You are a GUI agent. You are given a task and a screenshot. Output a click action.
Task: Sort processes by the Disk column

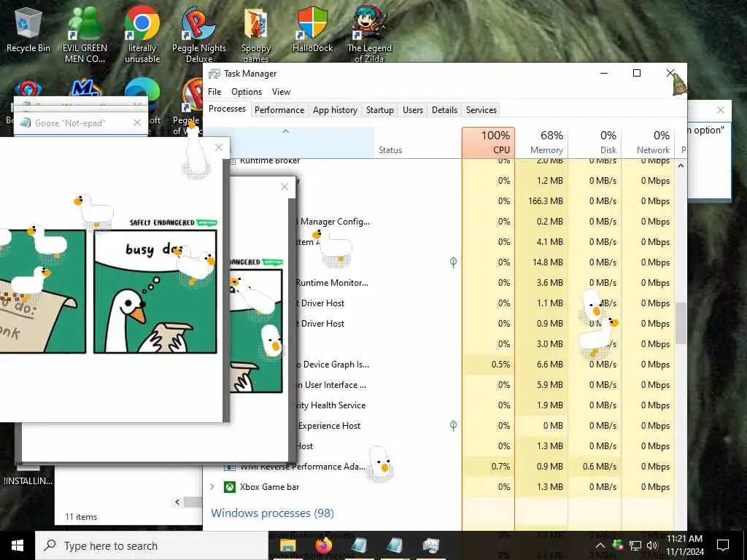(595, 142)
